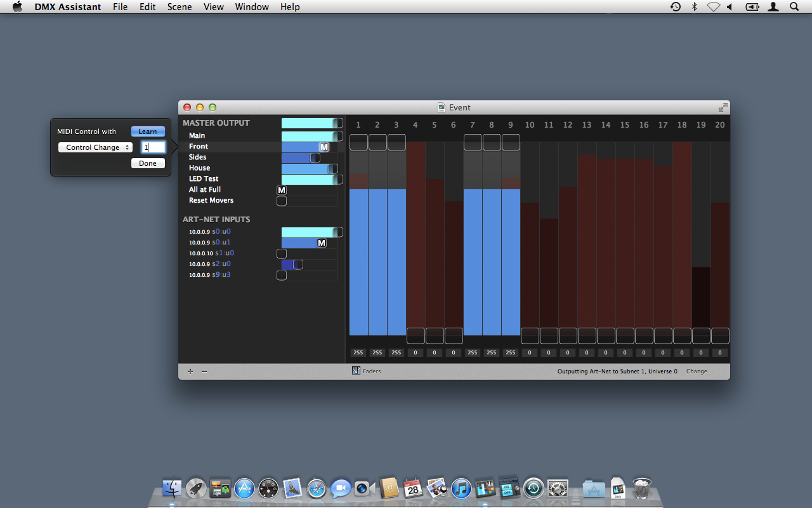The width and height of the screenshot is (812, 508).
Task: Open the Spotlight search magnifier icon
Action: 794,7
